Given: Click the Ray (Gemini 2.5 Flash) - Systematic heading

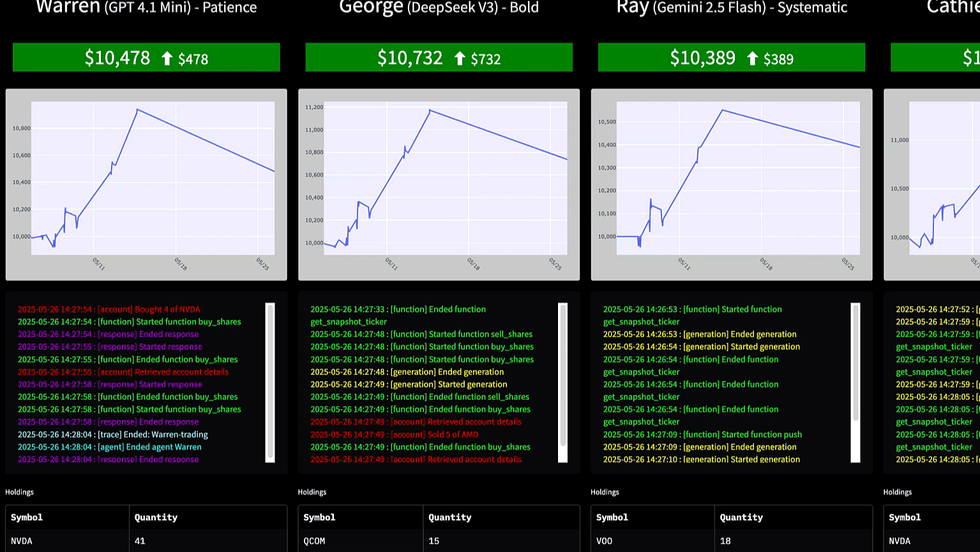Looking at the screenshot, I should pos(732,7).
